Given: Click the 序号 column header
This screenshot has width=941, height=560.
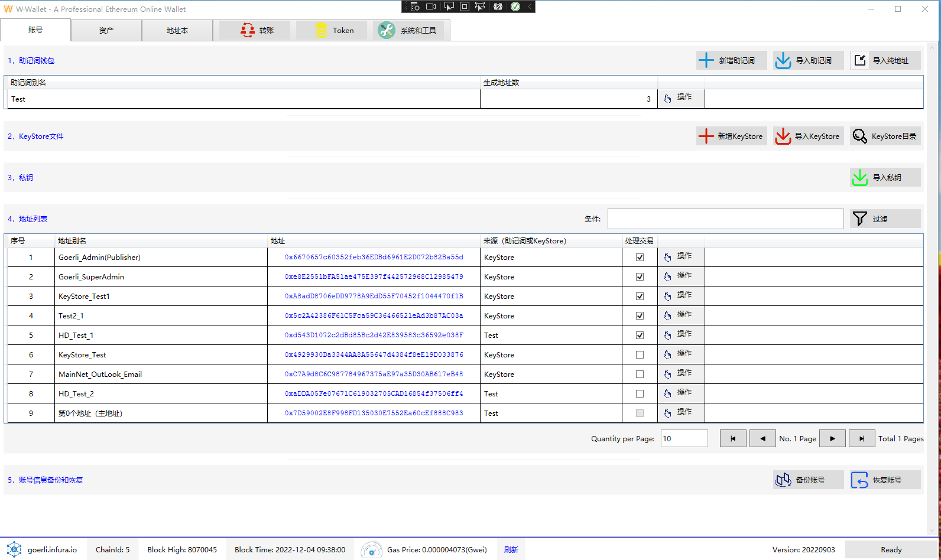Looking at the screenshot, I should [x=31, y=240].
